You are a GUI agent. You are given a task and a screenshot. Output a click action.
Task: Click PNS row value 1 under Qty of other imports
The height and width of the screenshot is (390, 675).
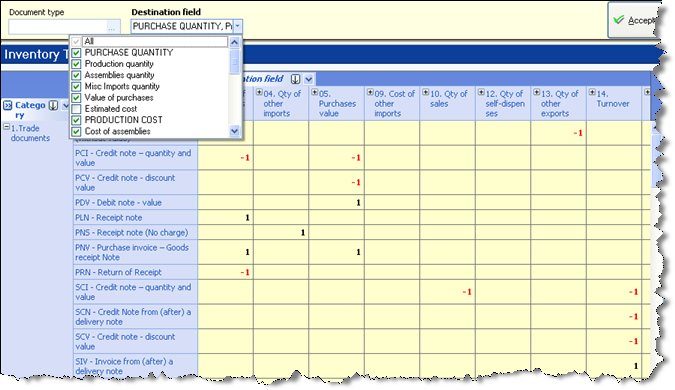tap(303, 233)
